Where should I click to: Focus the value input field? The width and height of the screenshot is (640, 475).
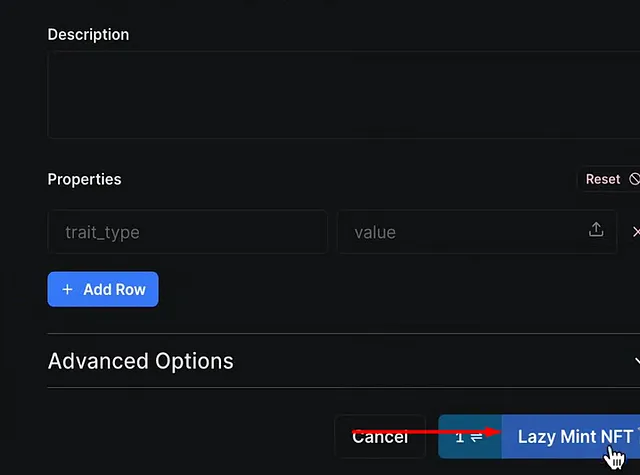pyautogui.click(x=477, y=232)
